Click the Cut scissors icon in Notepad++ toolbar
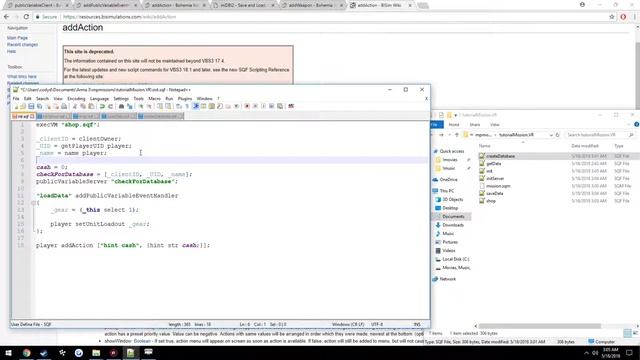Screen dimensions: 640x360 (x=75, y=106)
